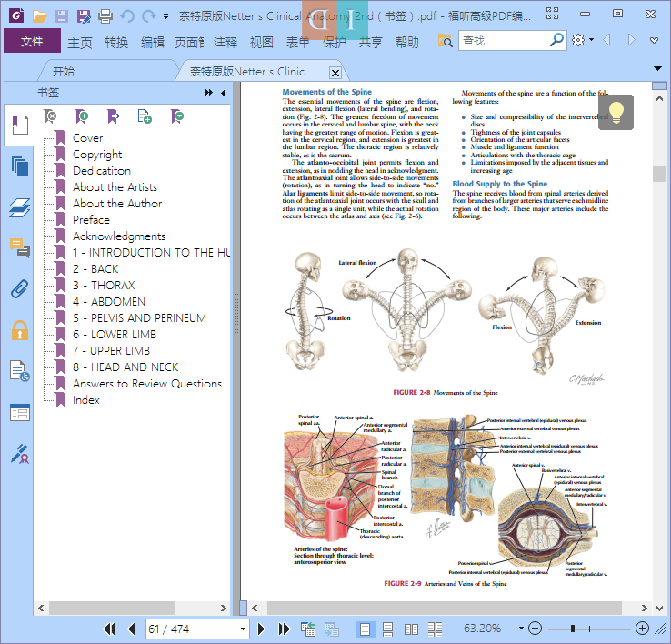Open the Layers side panel icon
Screen dimensions: 671x644
pyautogui.click(x=20, y=207)
